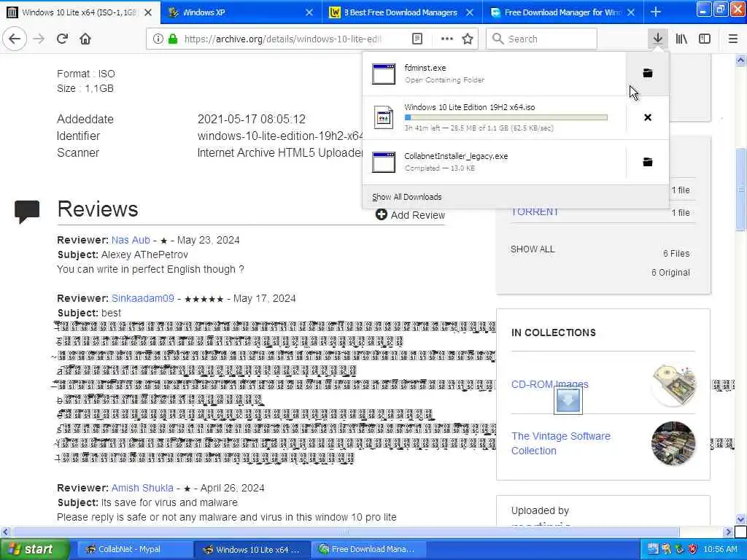Click the forward navigation arrow
This screenshot has height=560, width=747.
(x=39, y=39)
